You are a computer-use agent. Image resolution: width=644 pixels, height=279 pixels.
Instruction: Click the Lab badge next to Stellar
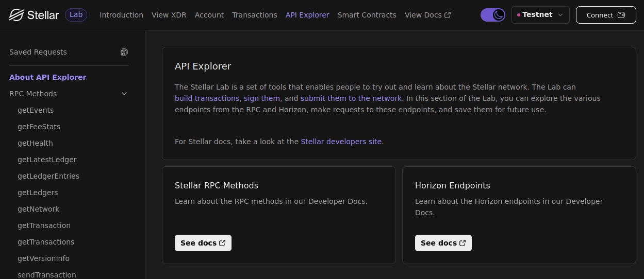pyautogui.click(x=76, y=15)
